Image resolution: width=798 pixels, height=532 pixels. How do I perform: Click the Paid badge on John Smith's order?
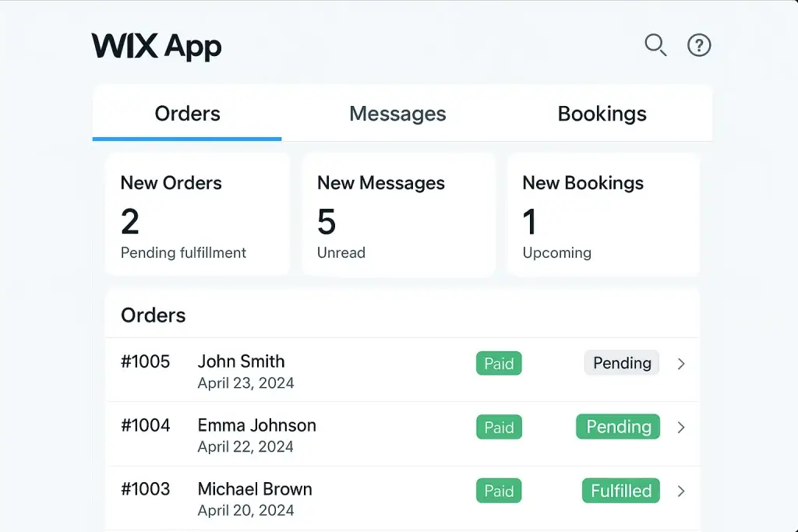click(x=499, y=363)
